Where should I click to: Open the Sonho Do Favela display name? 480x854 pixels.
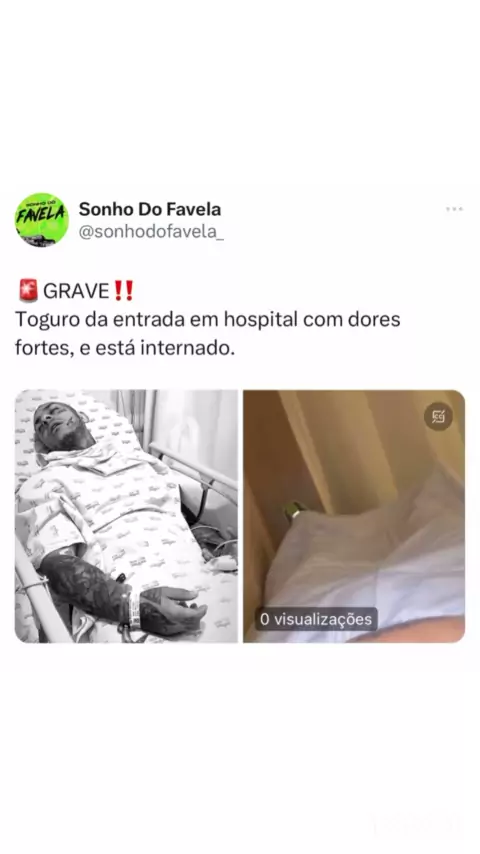150,209
